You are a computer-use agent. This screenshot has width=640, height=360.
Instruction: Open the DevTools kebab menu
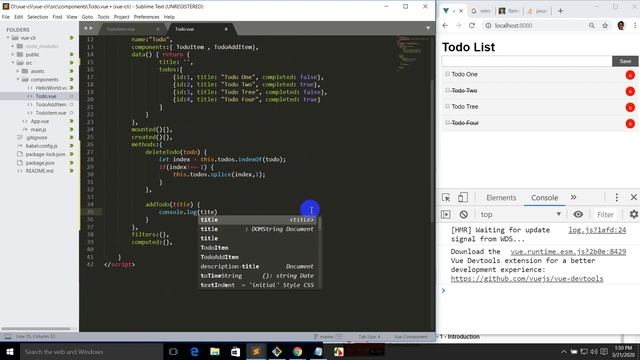[616, 198]
